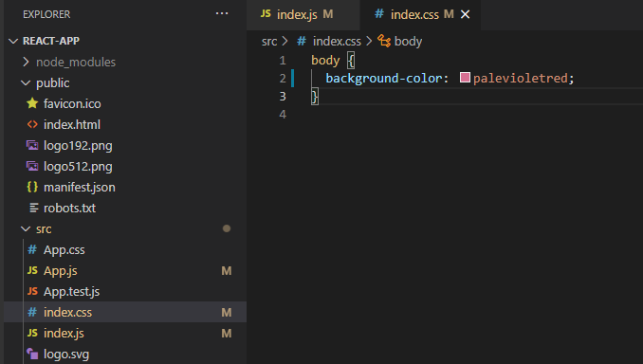Screen dimensions: 643x364
Task: Click the closing brace on line 3
Action: pos(315,97)
